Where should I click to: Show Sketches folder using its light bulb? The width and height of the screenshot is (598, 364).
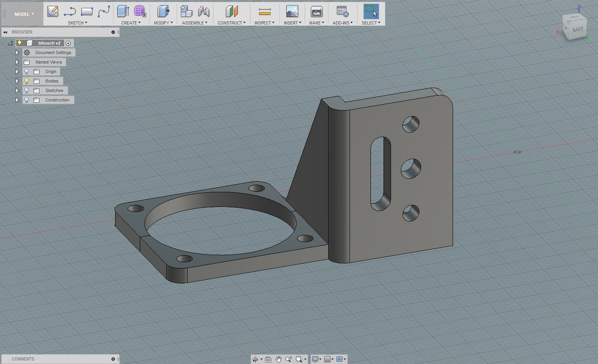(27, 90)
